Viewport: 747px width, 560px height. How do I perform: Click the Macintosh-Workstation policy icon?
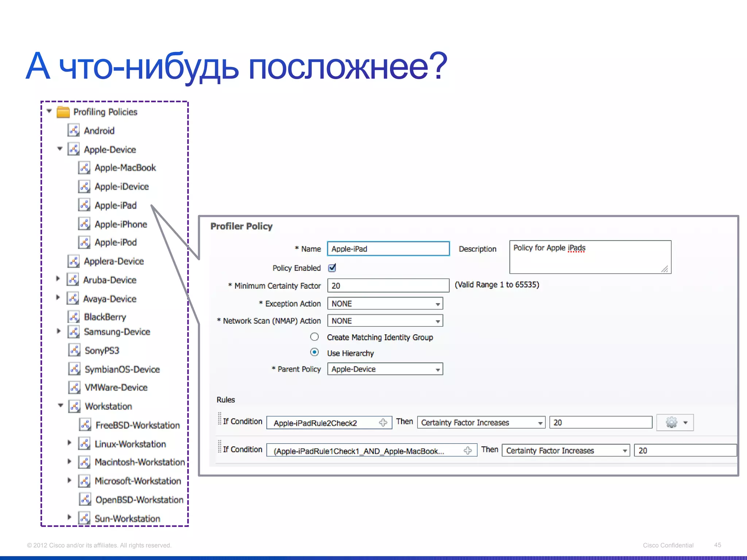84,462
